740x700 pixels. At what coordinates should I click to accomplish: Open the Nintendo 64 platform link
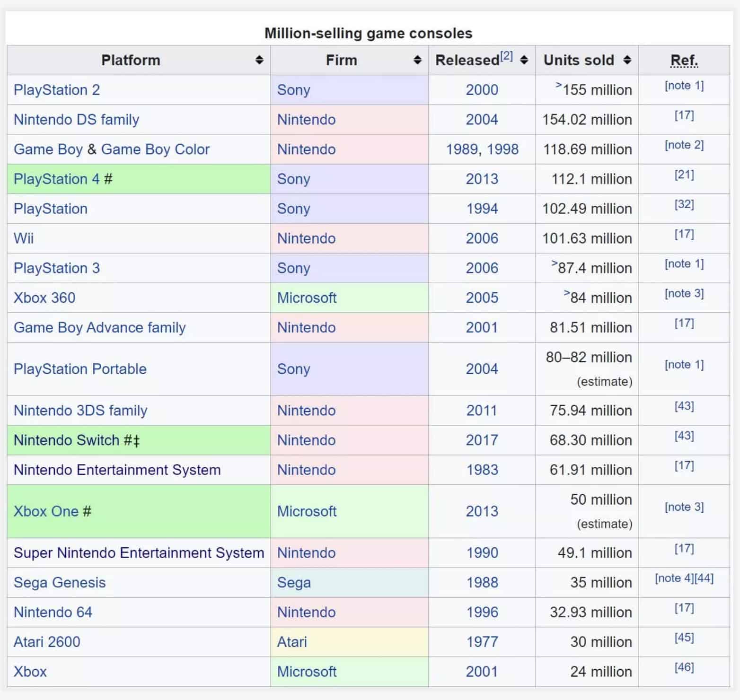[53, 612]
